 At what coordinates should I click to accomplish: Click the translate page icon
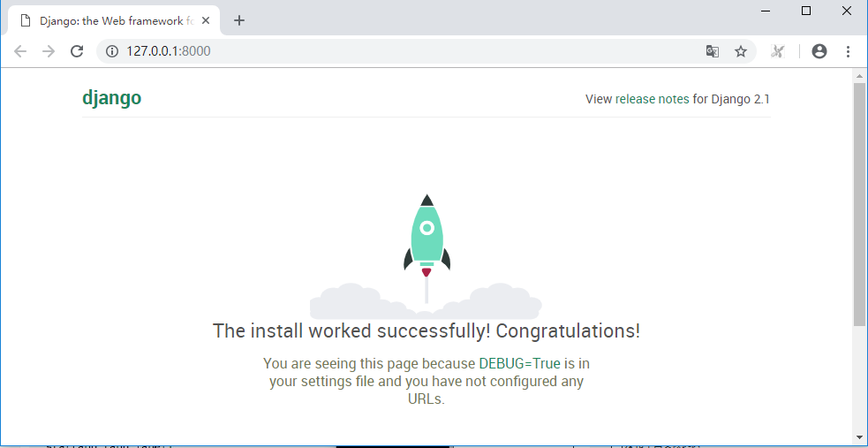pyautogui.click(x=712, y=51)
